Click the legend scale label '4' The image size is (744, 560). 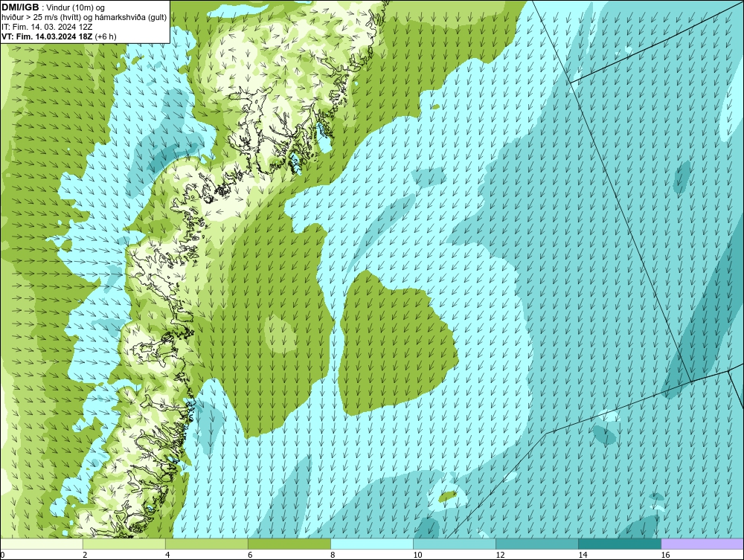tap(168, 555)
